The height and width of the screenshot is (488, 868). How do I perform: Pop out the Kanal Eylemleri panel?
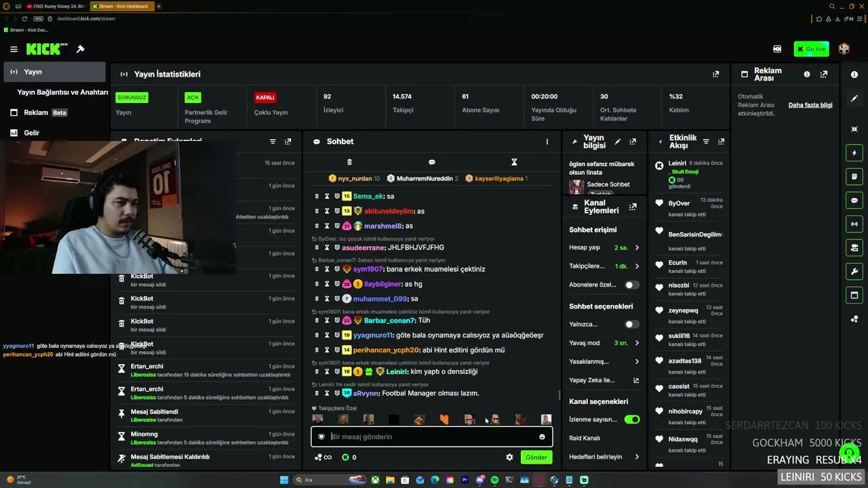(x=633, y=207)
